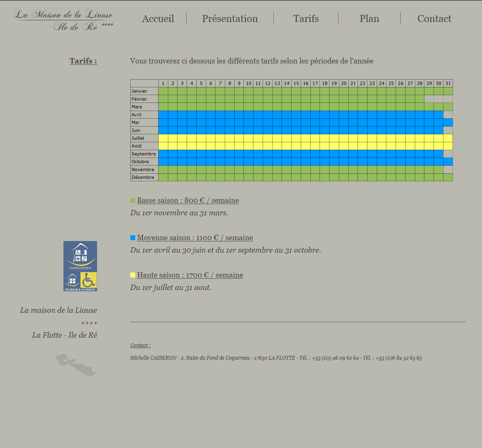Viewport: 482px width, 448px height.
Task: Click day 15 column header in calendar
Action: [296, 83]
